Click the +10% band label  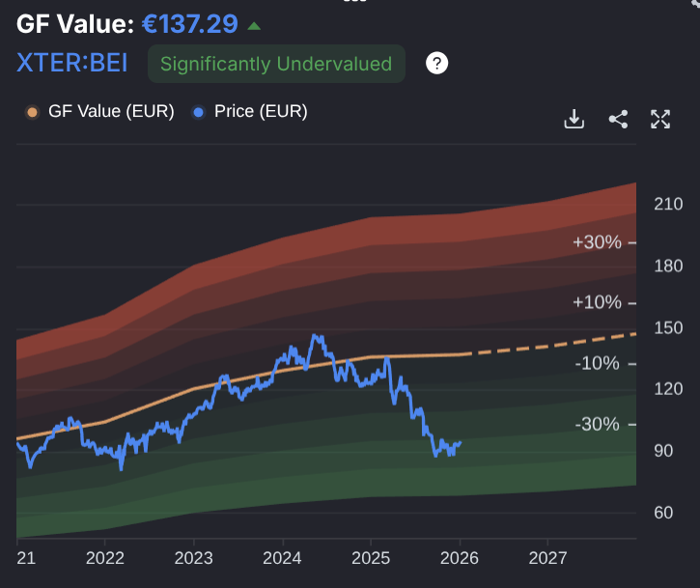(x=597, y=302)
